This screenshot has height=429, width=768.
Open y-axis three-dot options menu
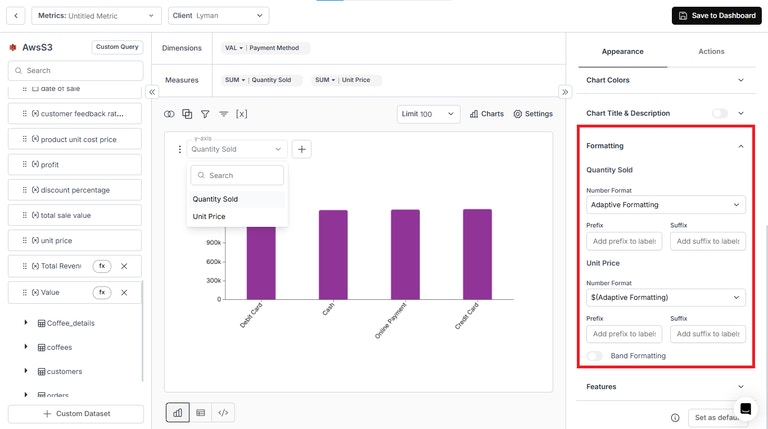pyautogui.click(x=179, y=149)
